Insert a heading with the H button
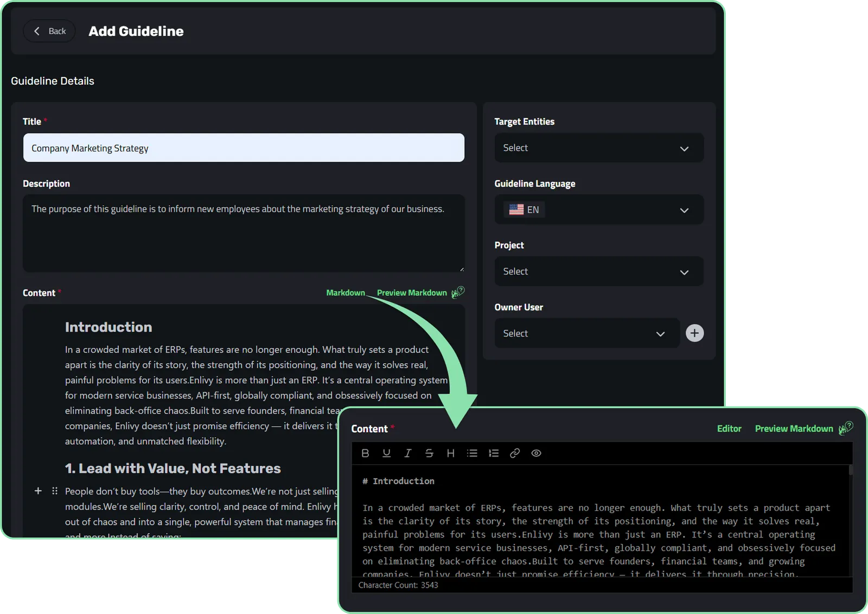868x614 pixels. 450,453
